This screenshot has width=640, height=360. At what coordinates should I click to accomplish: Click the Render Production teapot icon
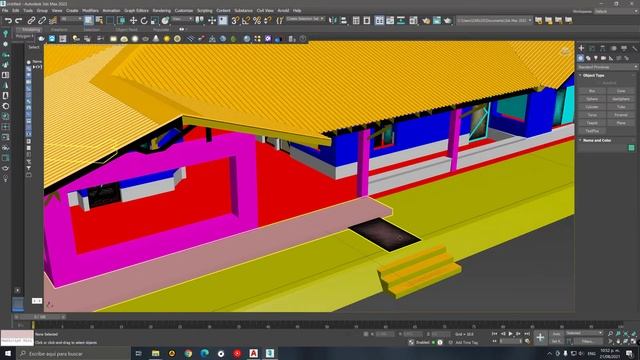click(x=447, y=20)
